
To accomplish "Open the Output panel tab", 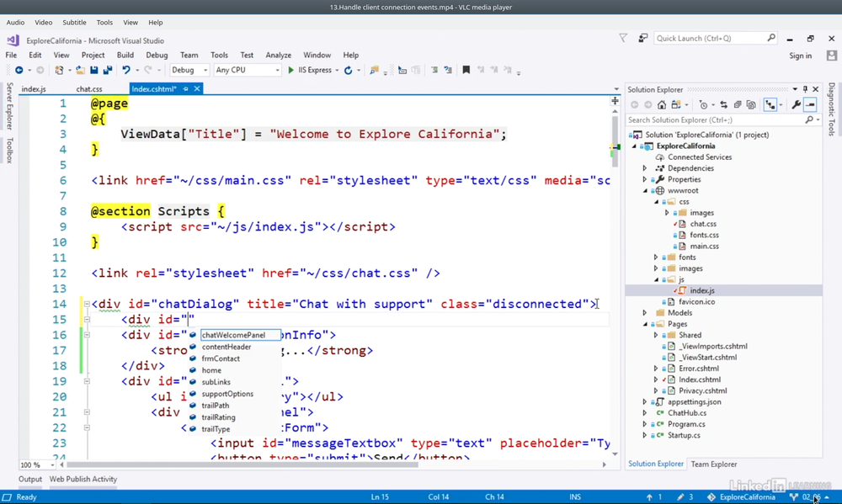I will pos(30,480).
